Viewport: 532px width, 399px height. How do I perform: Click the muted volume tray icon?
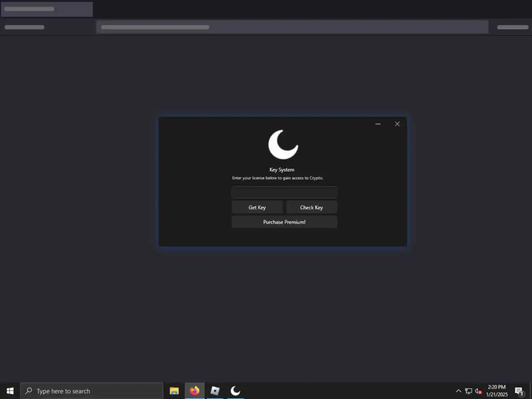(x=478, y=391)
